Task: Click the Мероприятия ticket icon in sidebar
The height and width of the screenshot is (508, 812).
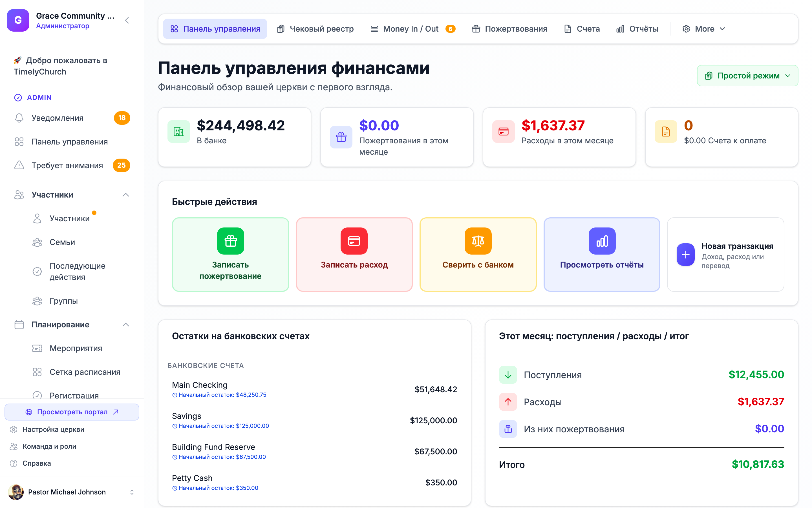Action: 37,348
